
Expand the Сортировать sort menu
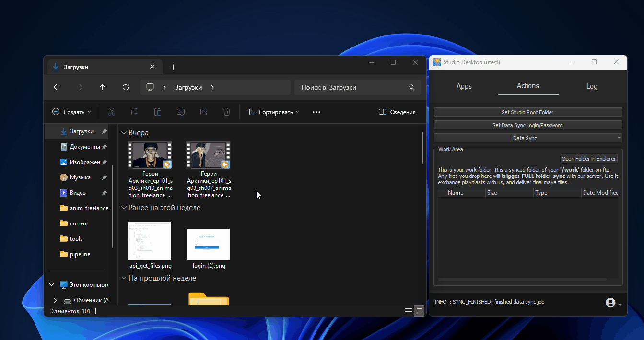(x=273, y=112)
